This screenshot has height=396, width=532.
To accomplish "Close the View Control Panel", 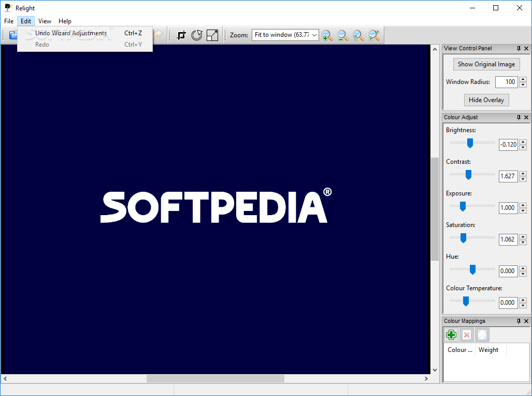I will point(526,49).
